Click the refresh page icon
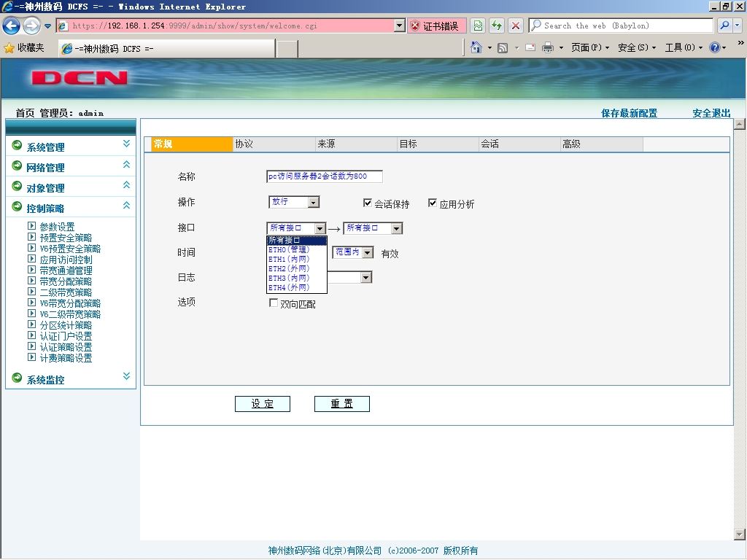Screen dimensions: 747x560 (497, 26)
